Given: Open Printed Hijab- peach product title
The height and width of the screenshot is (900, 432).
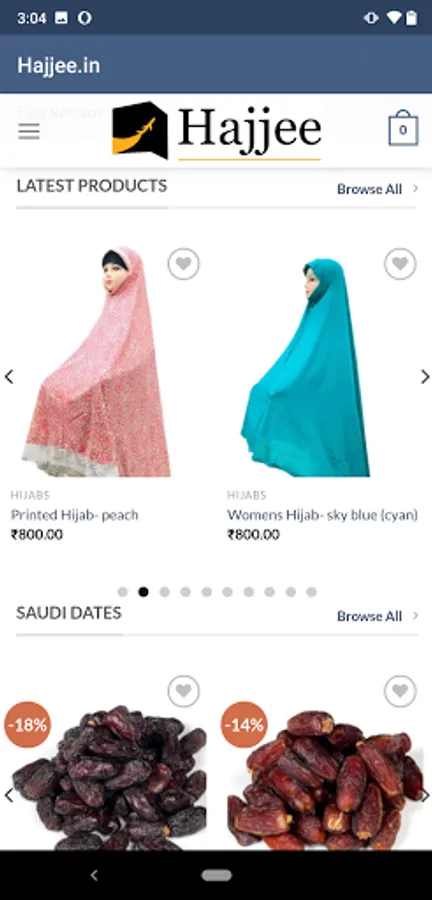Looking at the screenshot, I should pyautogui.click(x=75, y=515).
